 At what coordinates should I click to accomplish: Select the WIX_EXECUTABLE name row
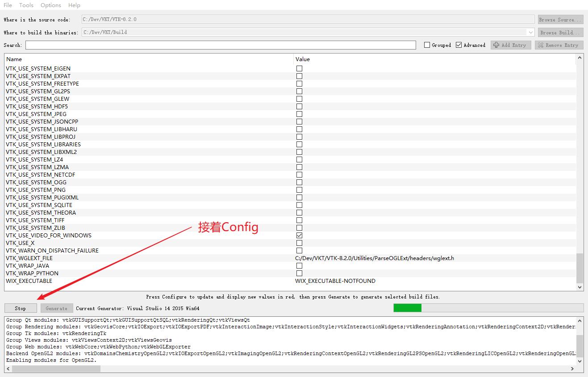coord(29,281)
